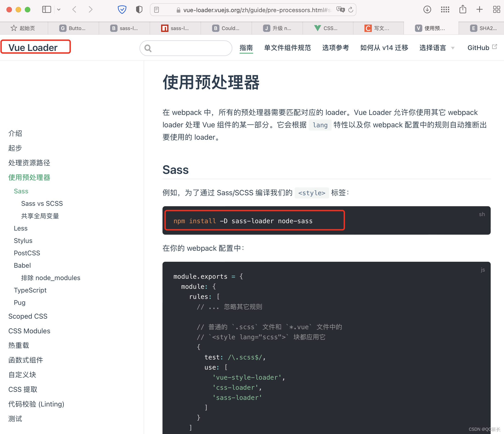Screen dimensions: 504x434
Task: Toggle page translation in the address bar
Action: (x=341, y=9)
